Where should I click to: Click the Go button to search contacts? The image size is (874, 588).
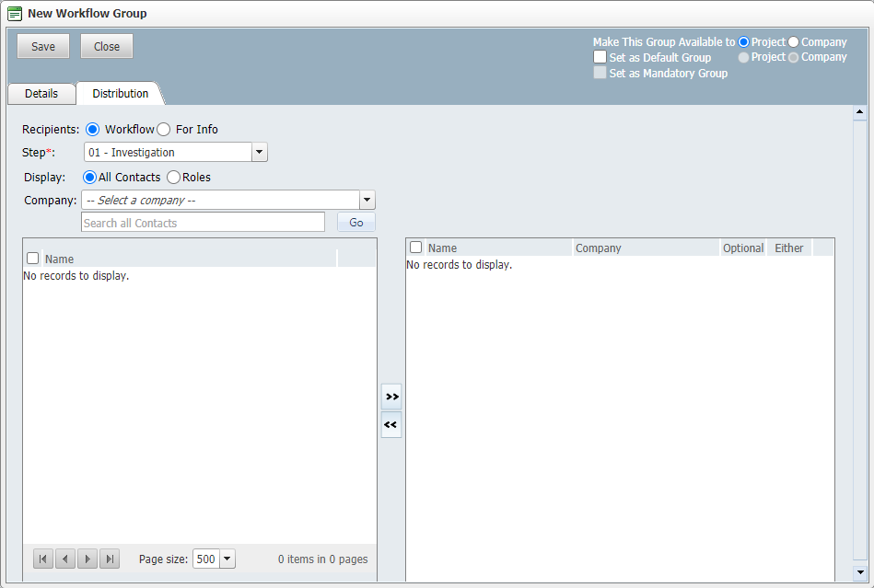point(355,222)
